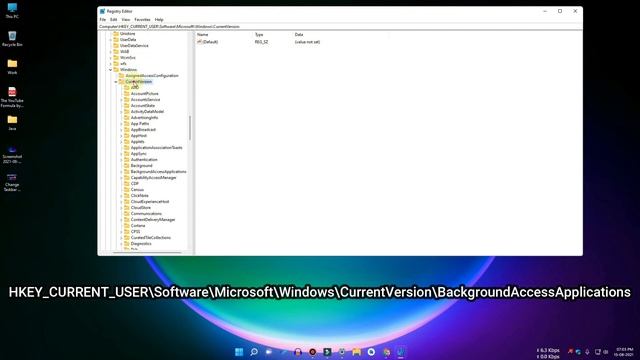Click folder icon beside AccountPicture key
Viewport: 640px width, 360px height.
127,93
